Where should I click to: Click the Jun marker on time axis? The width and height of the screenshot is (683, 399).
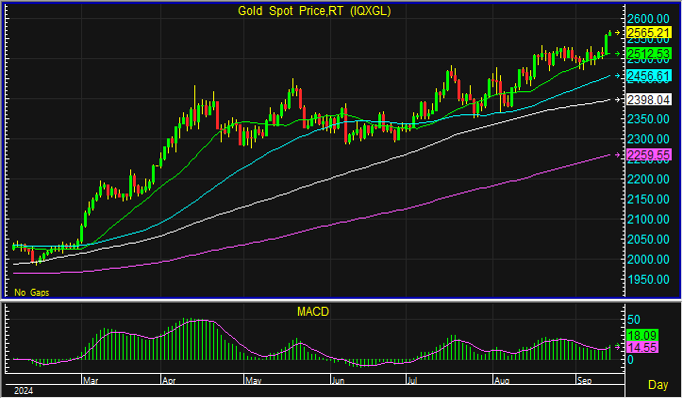(338, 381)
